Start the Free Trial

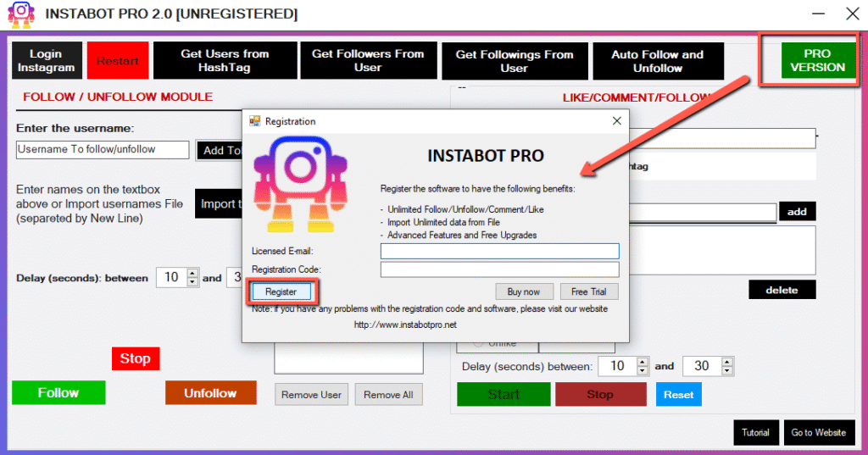pos(589,291)
